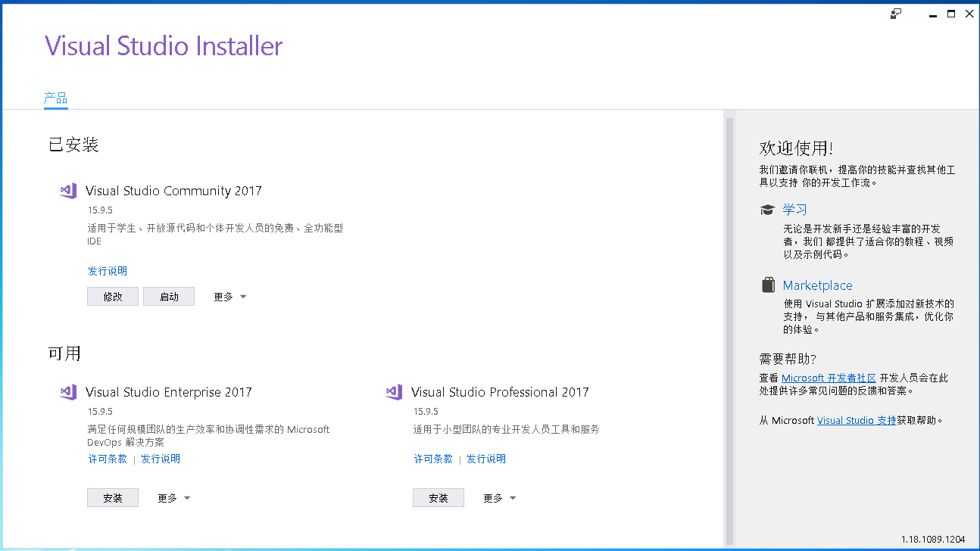Viewport: 980px width, 551px height.
Task: Switch to the 产品 tab
Action: [x=55, y=98]
